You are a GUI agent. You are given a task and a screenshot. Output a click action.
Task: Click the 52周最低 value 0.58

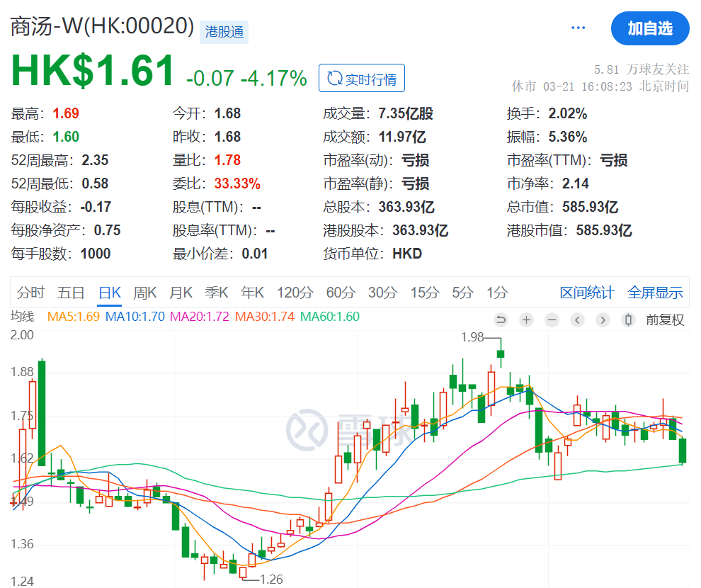tap(95, 183)
